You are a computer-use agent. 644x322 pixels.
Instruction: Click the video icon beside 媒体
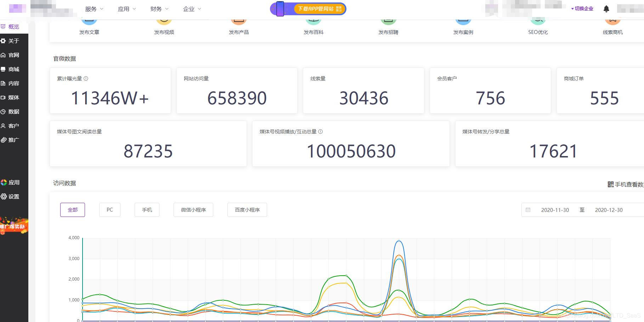pos(3,97)
